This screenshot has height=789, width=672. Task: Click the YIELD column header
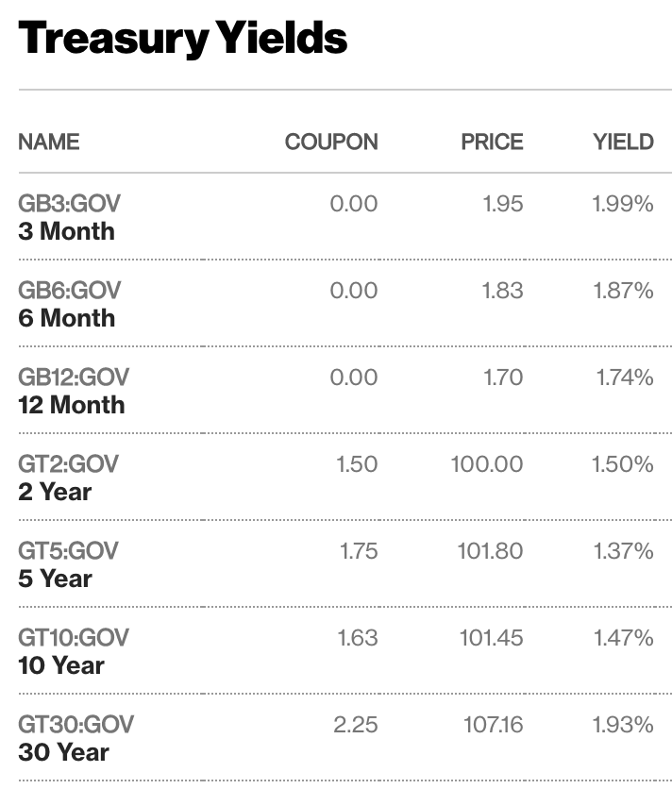coord(624,142)
